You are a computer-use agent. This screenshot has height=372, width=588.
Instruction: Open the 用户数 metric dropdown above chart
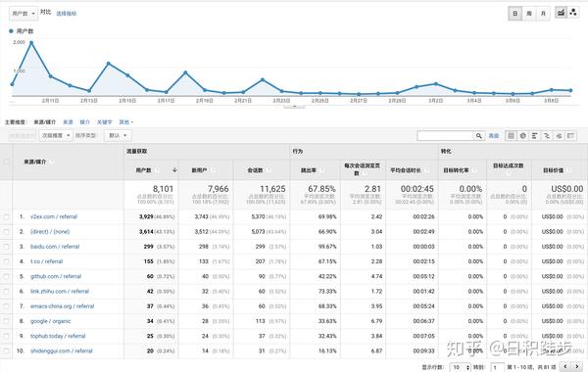pos(24,13)
